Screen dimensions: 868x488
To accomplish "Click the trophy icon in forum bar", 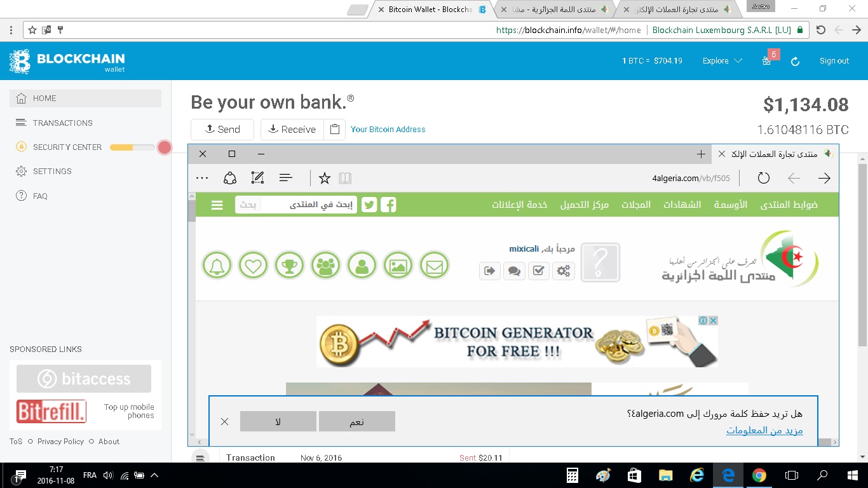I will 289,266.
